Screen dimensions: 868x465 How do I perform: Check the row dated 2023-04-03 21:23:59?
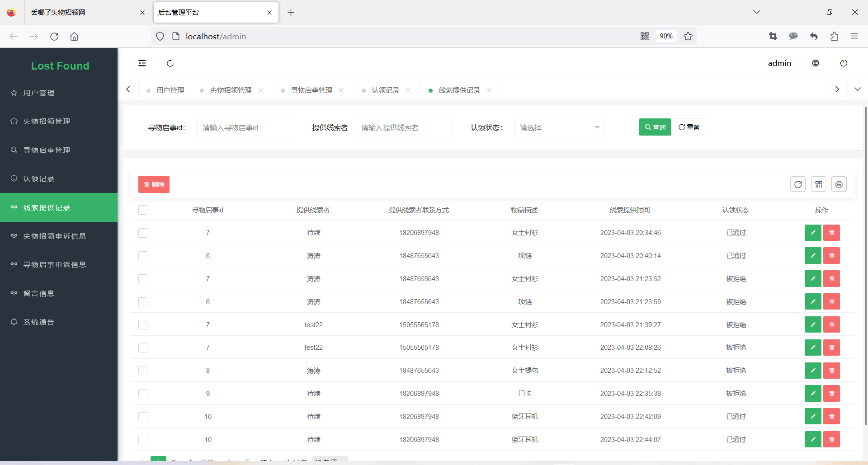(143, 302)
